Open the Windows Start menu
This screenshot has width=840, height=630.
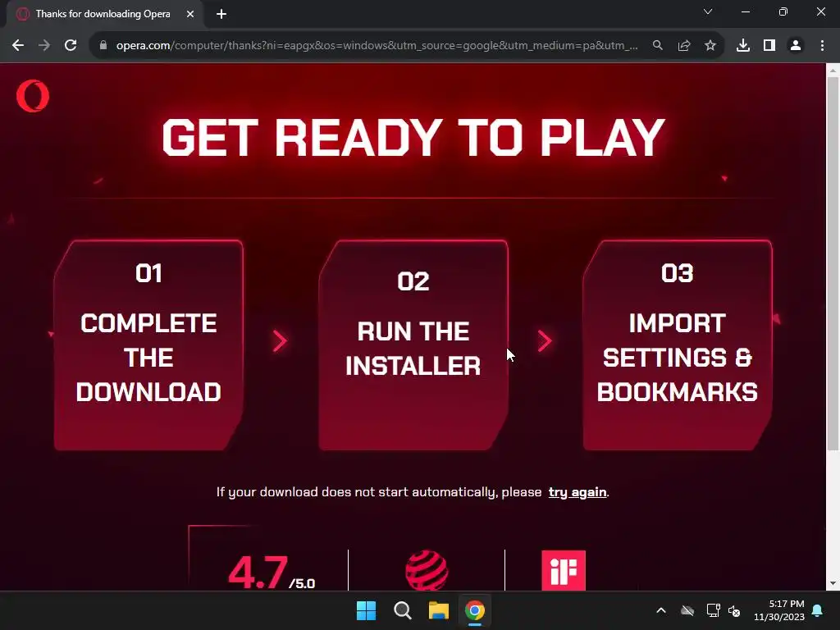pos(367,610)
